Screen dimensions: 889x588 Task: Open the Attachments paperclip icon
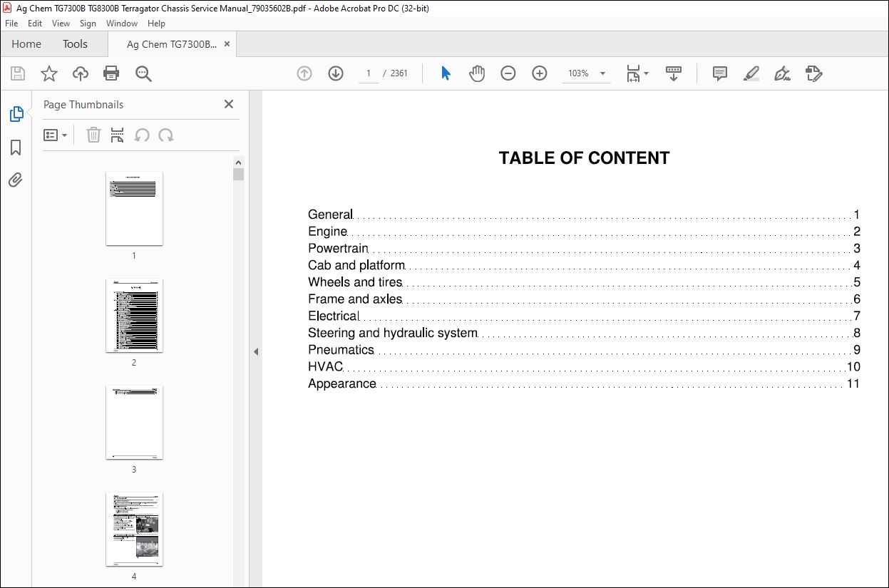click(x=16, y=180)
